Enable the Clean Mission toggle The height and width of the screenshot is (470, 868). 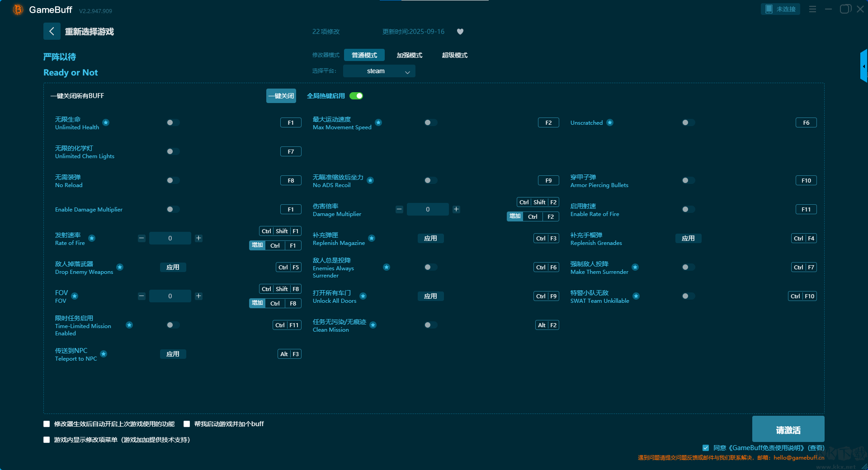430,325
